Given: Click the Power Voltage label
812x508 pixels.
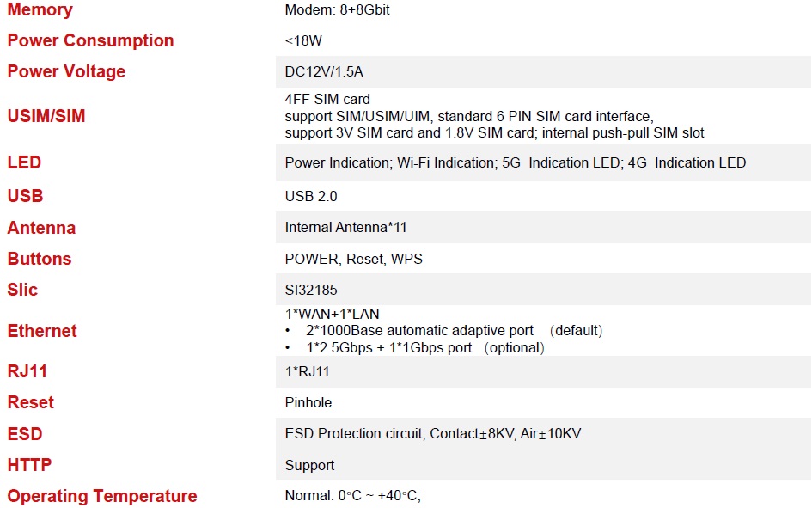Looking at the screenshot, I should pos(66,71).
